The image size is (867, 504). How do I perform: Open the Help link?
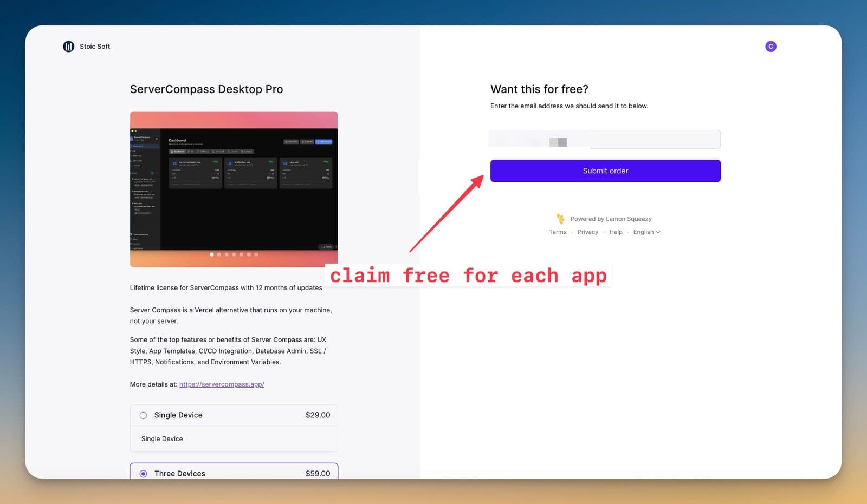point(616,232)
